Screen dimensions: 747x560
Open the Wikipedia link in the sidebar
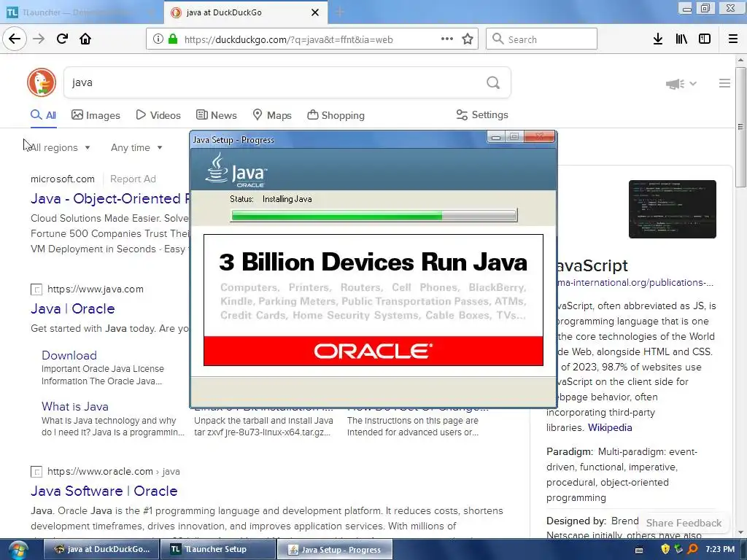[x=610, y=427]
